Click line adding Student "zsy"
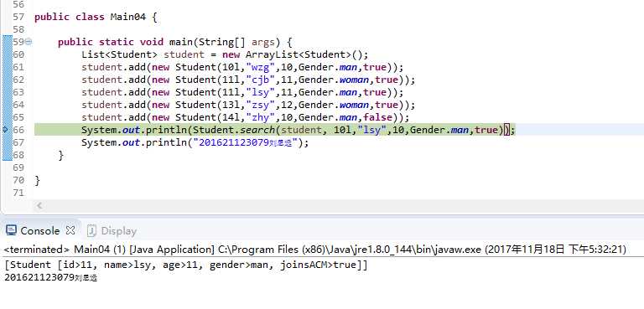 [248, 105]
